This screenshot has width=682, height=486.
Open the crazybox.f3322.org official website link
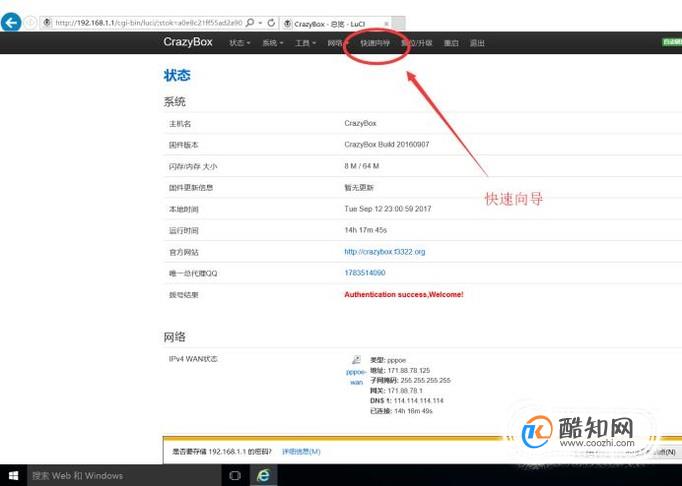pos(384,251)
